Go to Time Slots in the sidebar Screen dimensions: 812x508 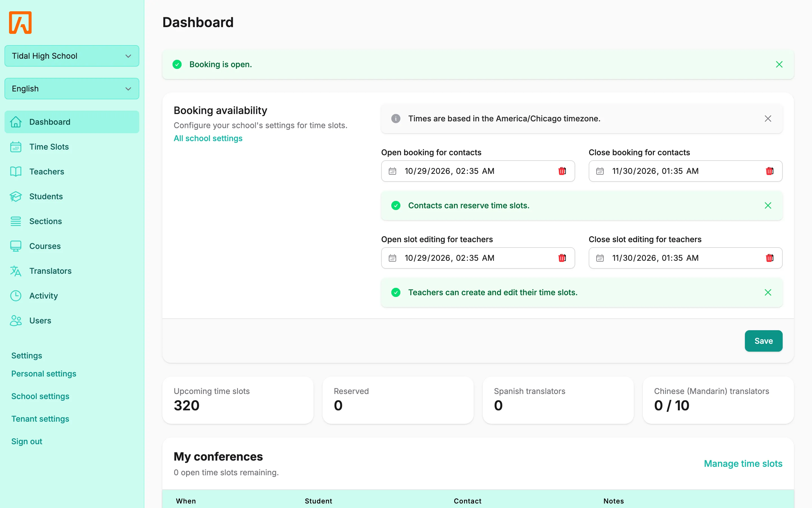(72, 147)
